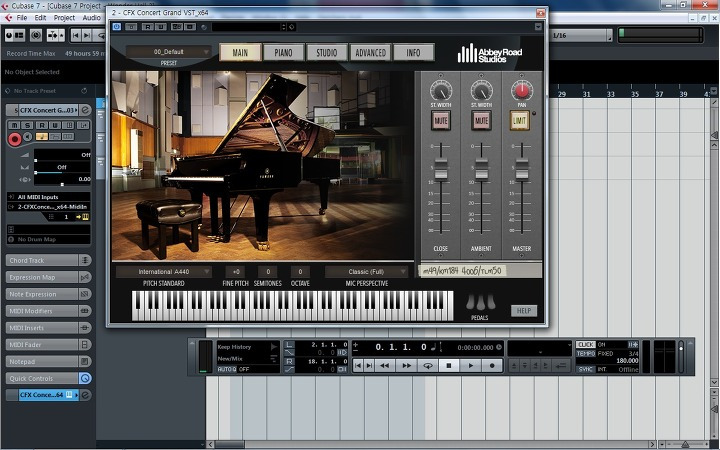Start playback with the transport Play button

click(470, 366)
